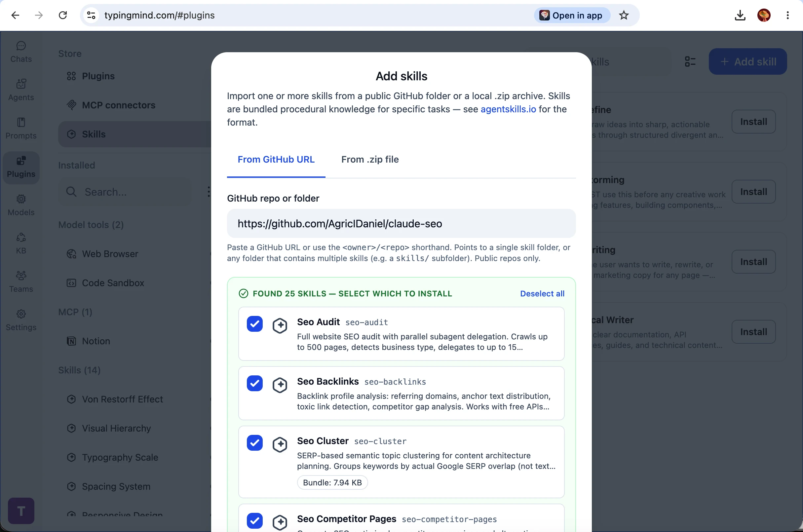Uncheck the Seo Backlinks skill checkbox
This screenshot has width=803, height=532.
click(255, 383)
